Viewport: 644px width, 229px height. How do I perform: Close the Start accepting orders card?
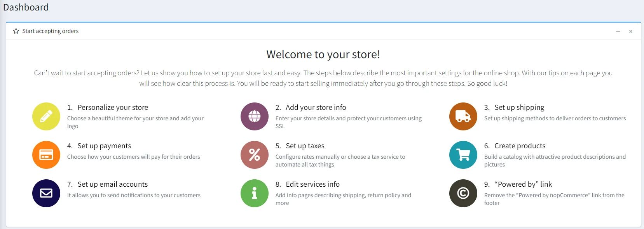coord(631,31)
